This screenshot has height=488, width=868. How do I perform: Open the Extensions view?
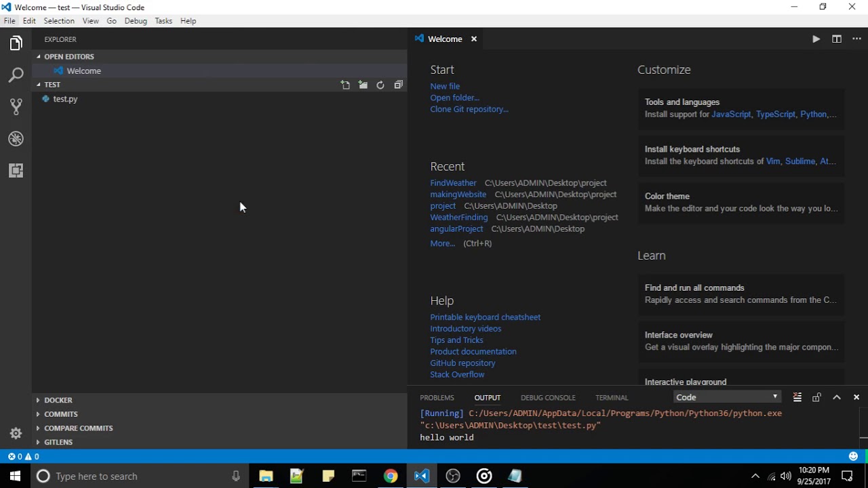click(x=16, y=171)
